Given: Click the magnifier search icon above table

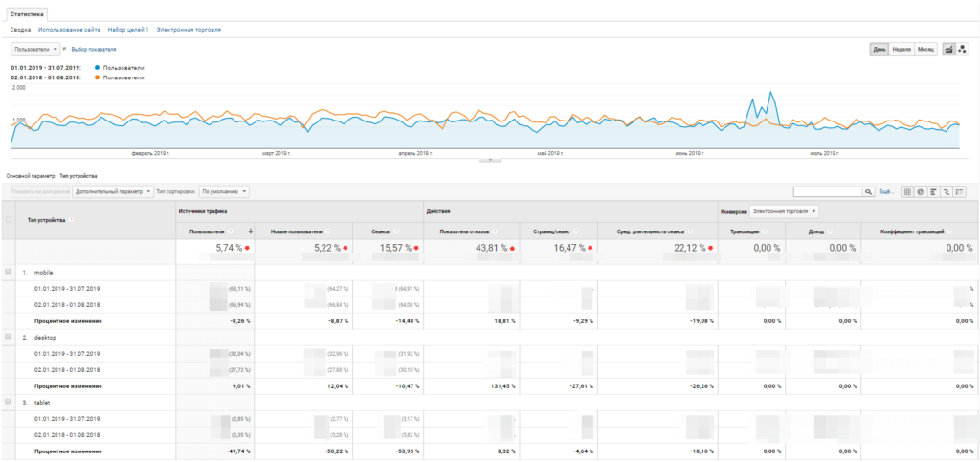Looking at the screenshot, I should click(869, 191).
